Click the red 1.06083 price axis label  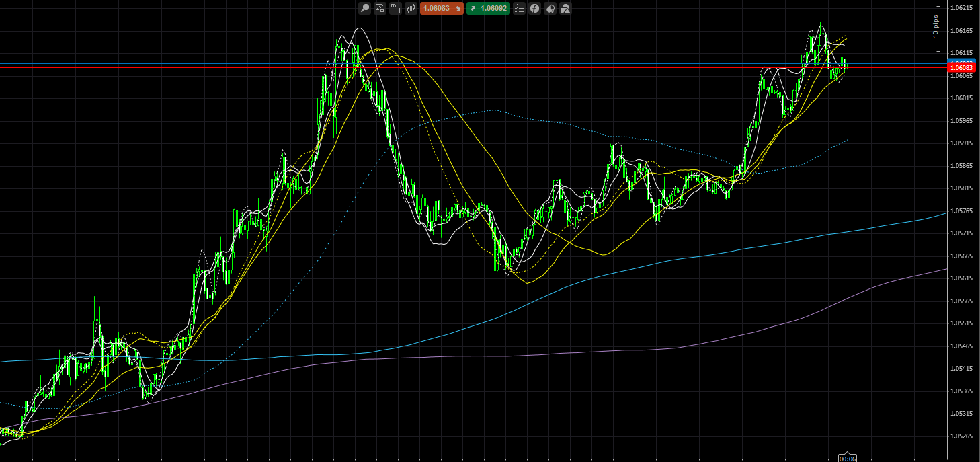[x=963, y=68]
